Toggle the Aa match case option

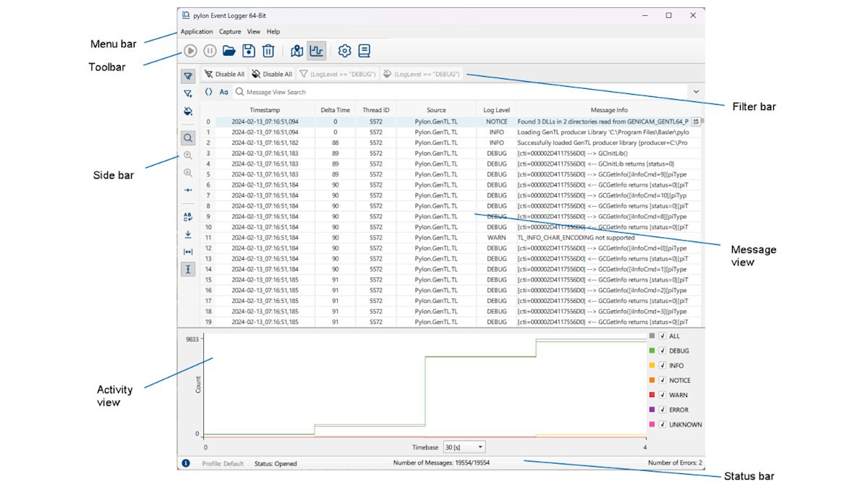[x=224, y=92]
